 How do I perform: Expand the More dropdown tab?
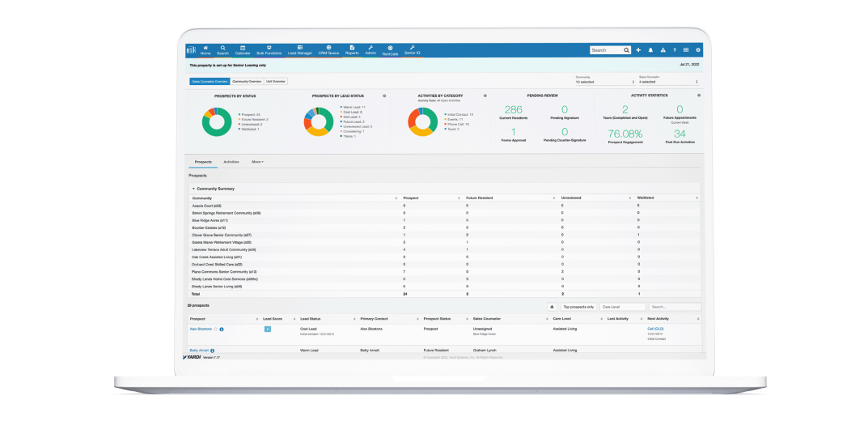coord(257,162)
